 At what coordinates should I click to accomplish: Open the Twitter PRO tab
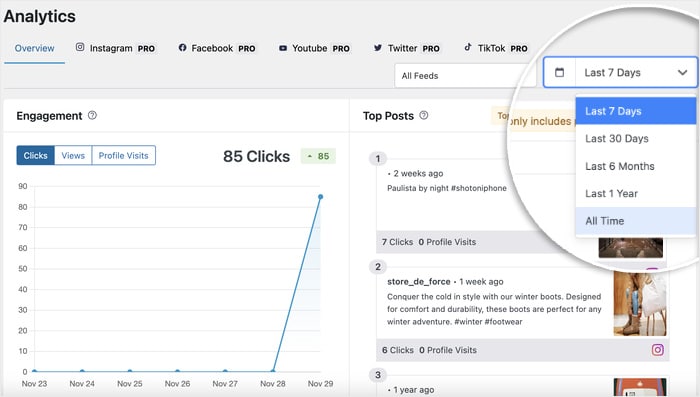coord(407,48)
